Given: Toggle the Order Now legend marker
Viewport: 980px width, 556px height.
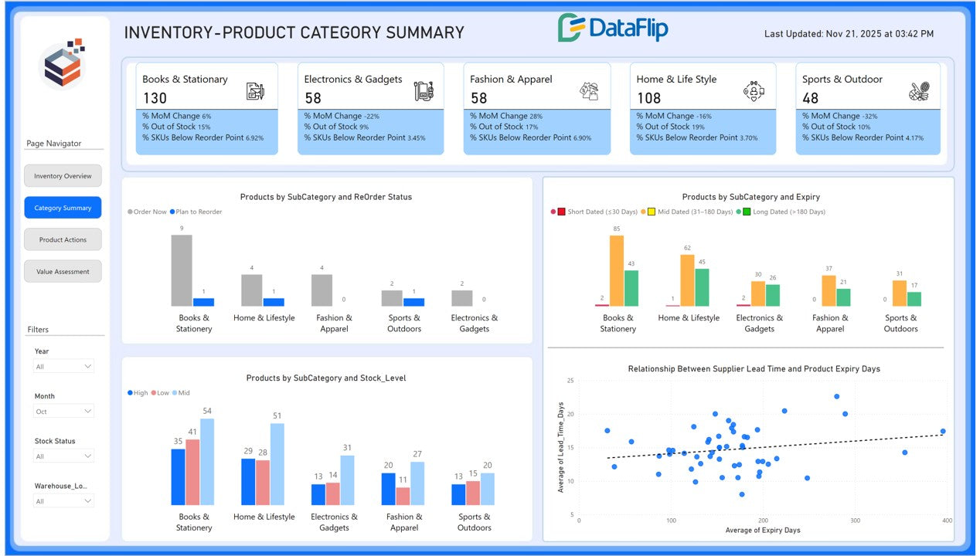Looking at the screenshot, I should pyautogui.click(x=131, y=212).
